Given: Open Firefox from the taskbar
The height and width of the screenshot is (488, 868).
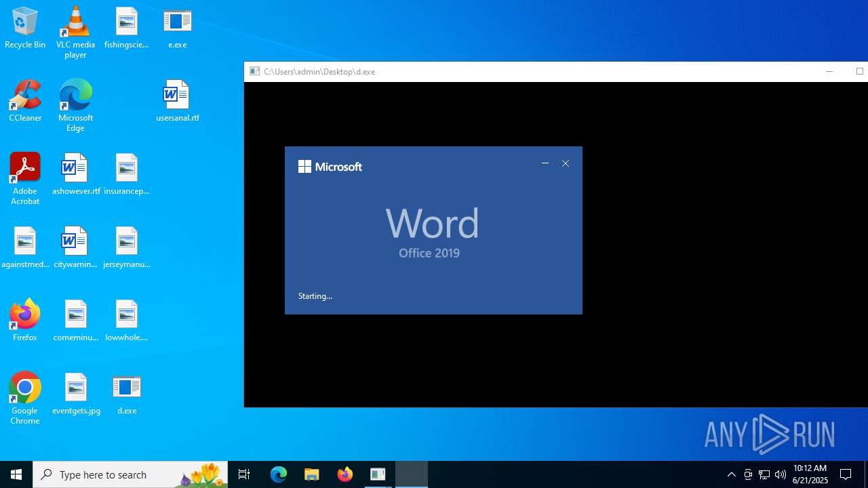Looking at the screenshot, I should coord(344,474).
